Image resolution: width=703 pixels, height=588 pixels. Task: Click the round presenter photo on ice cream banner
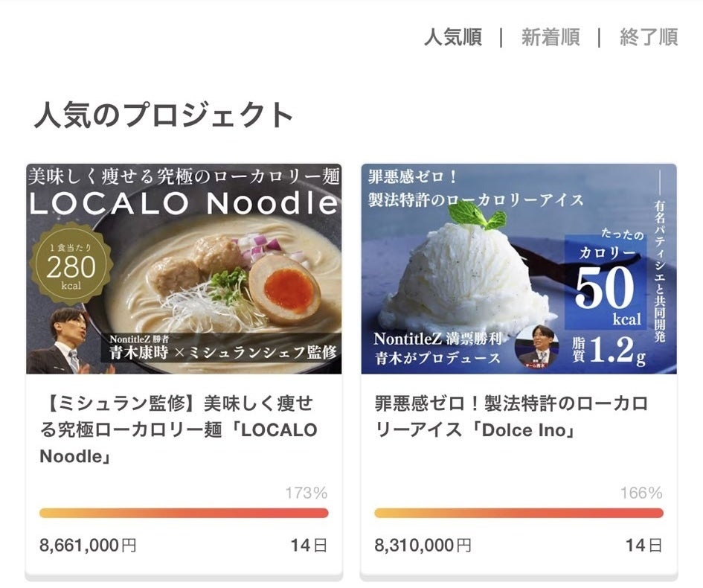[536, 348]
